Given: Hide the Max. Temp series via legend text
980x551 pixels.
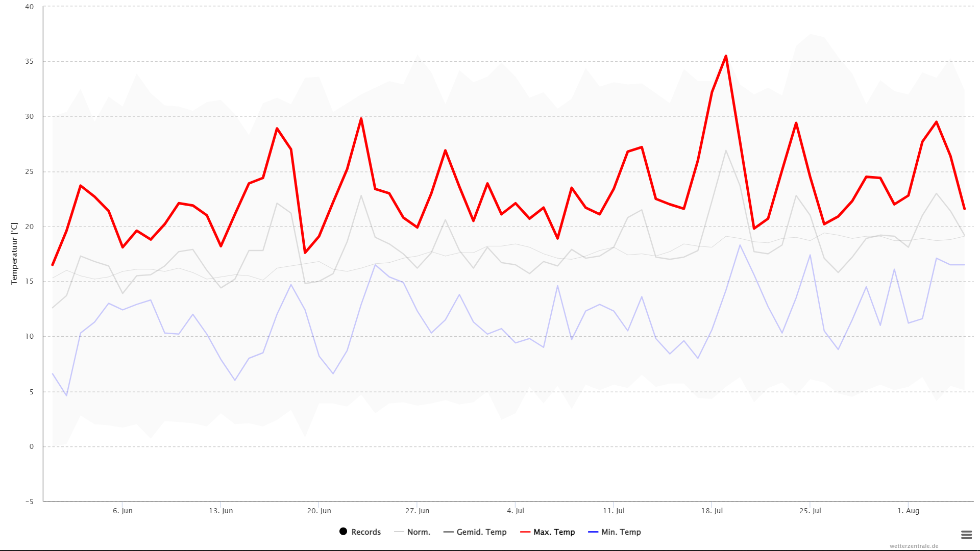Looking at the screenshot, I should pos(554,532).
